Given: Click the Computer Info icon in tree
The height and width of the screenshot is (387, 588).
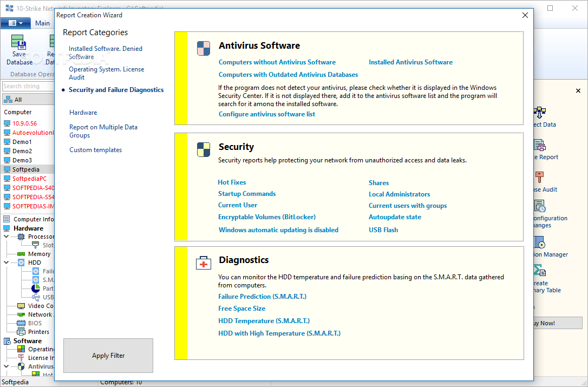Looking at the screenshot, I should point(6,219).
